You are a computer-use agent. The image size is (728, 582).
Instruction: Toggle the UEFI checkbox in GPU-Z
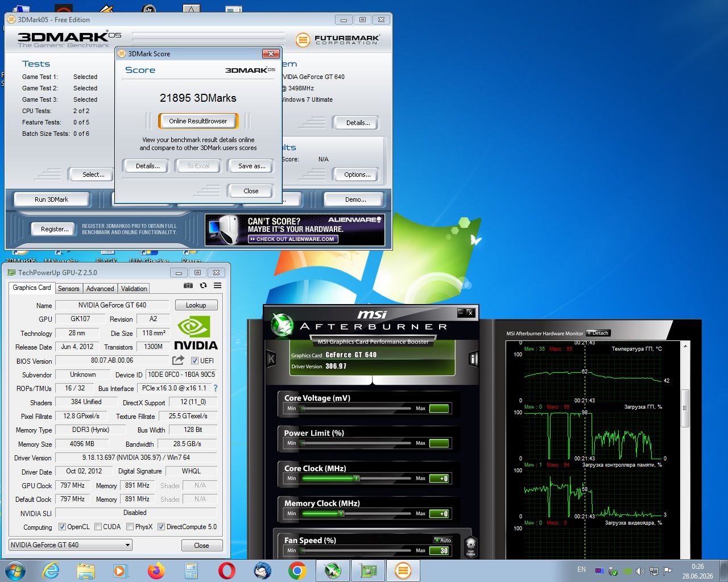(195, 361)
